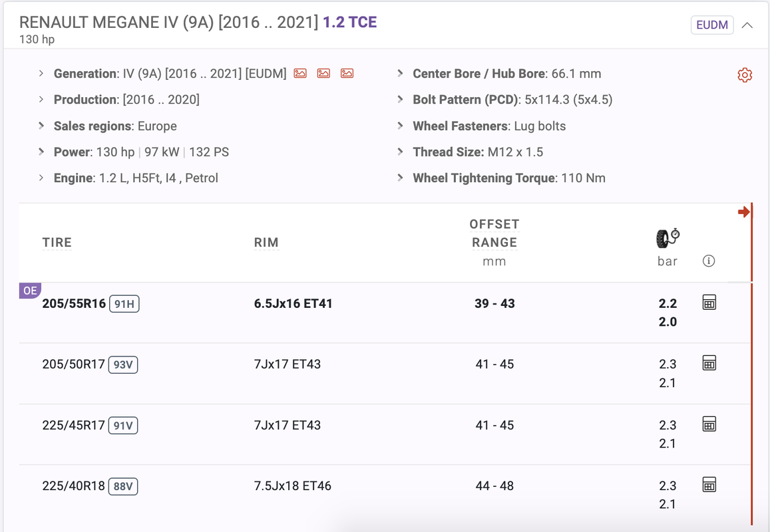Click the 93V load index badge
Image resolution: width=770 pixels, height=532 pixels.
pyautogui.click(x=122, y=364)
